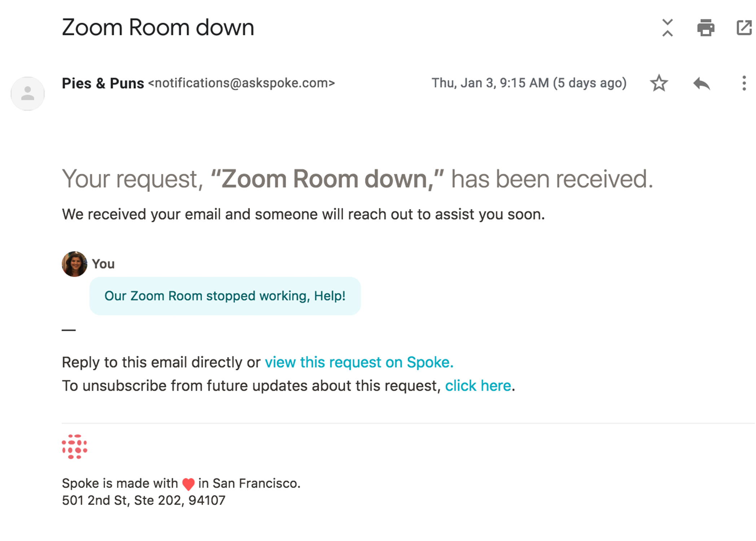The height and width of the screenshot is (541, 756).
Task: Click the gray sender avatar icon
Action: tap(28, 94)
